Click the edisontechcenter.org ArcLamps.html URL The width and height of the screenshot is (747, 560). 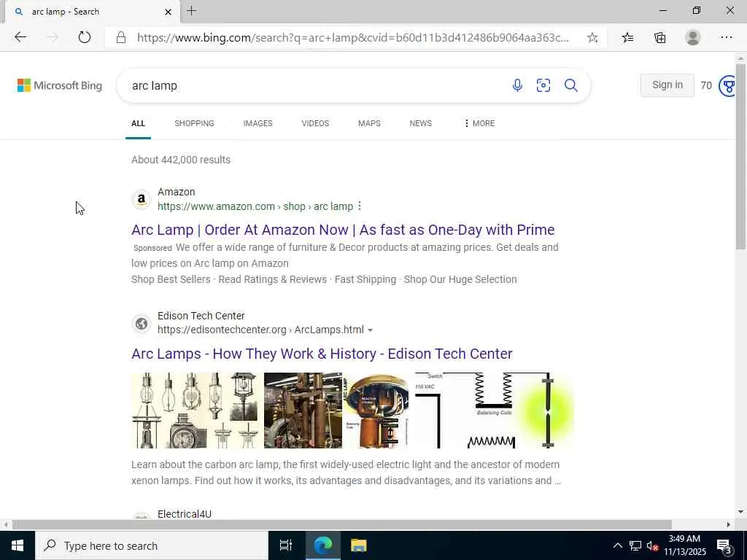pos(260,330)
